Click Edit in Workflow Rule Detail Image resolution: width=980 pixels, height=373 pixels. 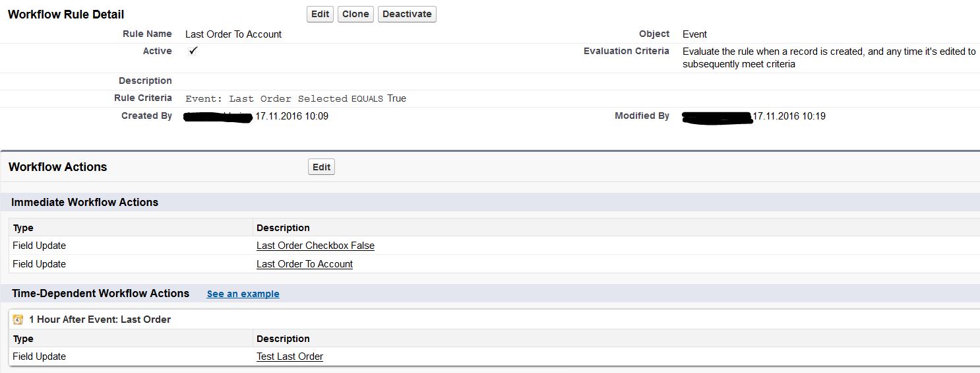[320, 14]
